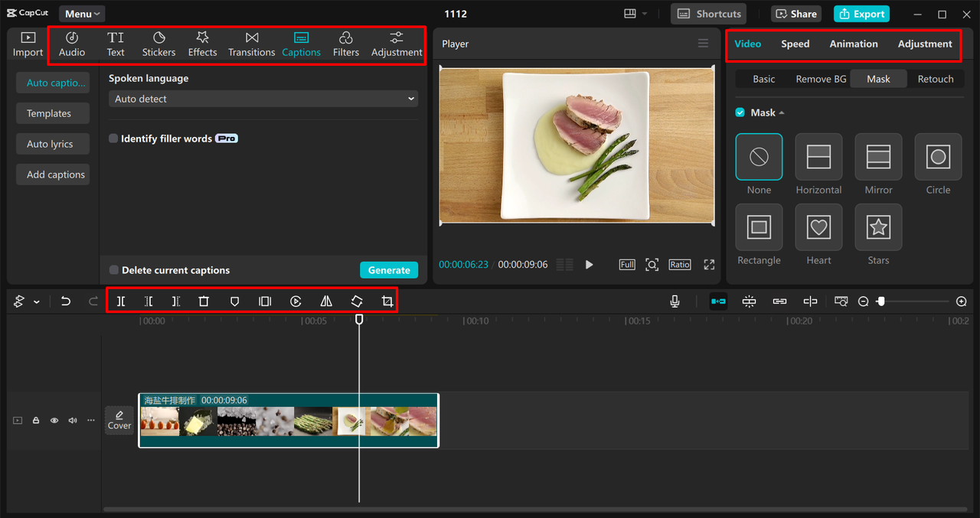Select the None mask option
This screenshot has width=980, height=518.
(x=759, y=156)
